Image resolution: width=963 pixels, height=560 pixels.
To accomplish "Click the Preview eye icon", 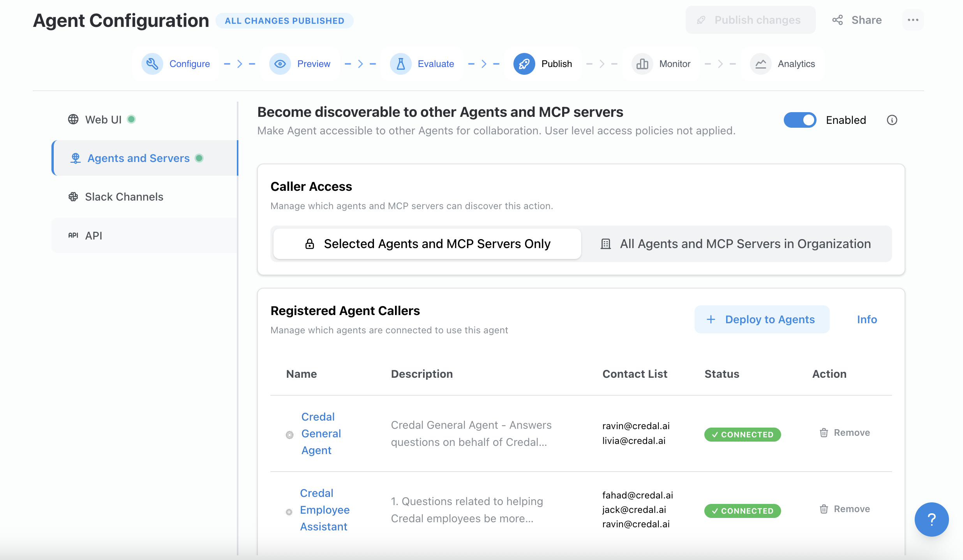I will pos(280,64).
